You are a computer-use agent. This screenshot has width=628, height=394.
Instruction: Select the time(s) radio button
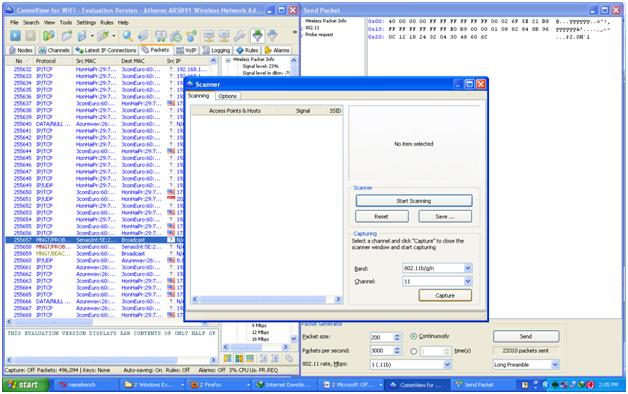(414, 351)
